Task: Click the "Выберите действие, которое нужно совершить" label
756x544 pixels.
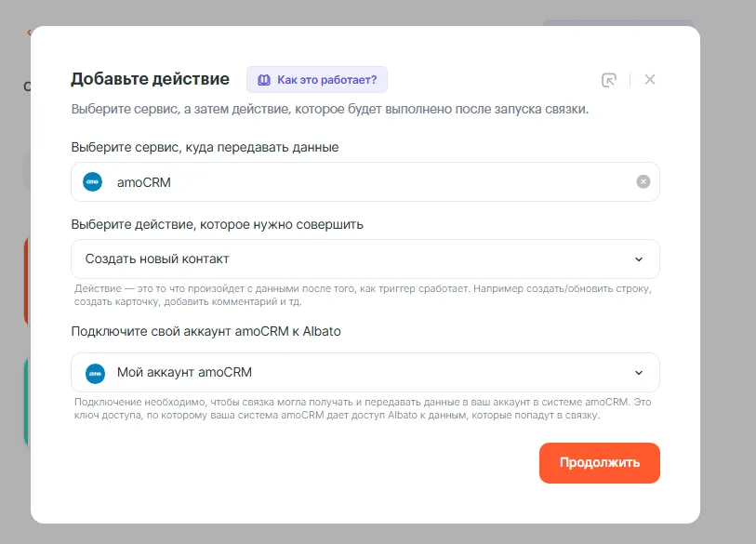Action: pos(217,224)
